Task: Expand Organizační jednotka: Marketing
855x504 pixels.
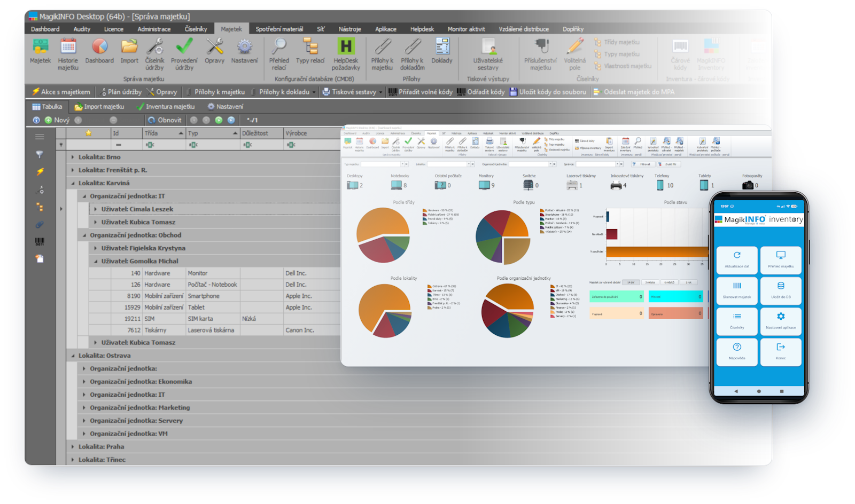Action: 84,407
